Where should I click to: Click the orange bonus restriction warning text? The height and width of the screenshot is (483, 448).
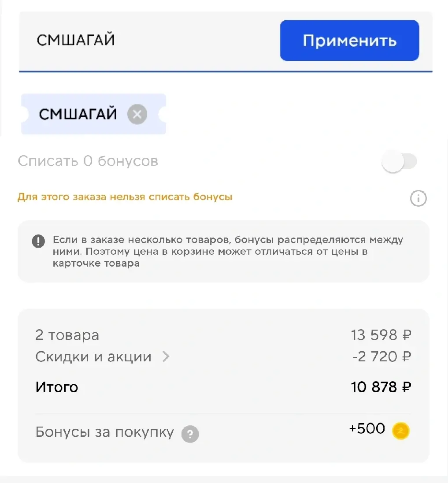tap(125, 197)
